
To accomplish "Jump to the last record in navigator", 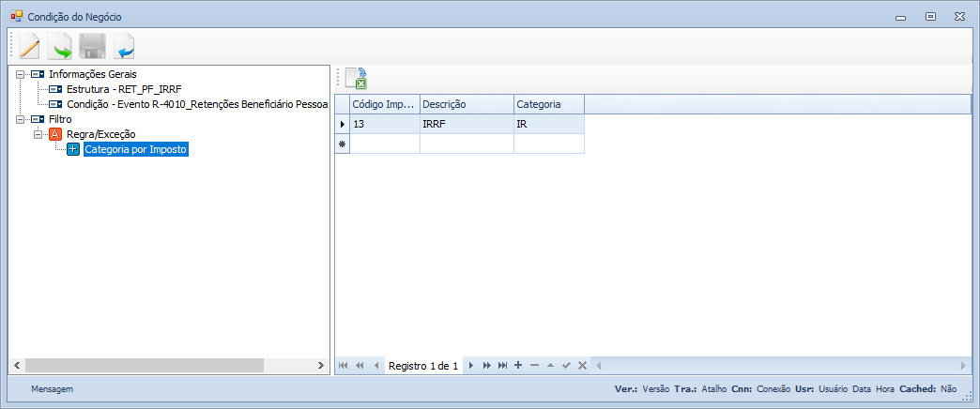I will point(502,365).
